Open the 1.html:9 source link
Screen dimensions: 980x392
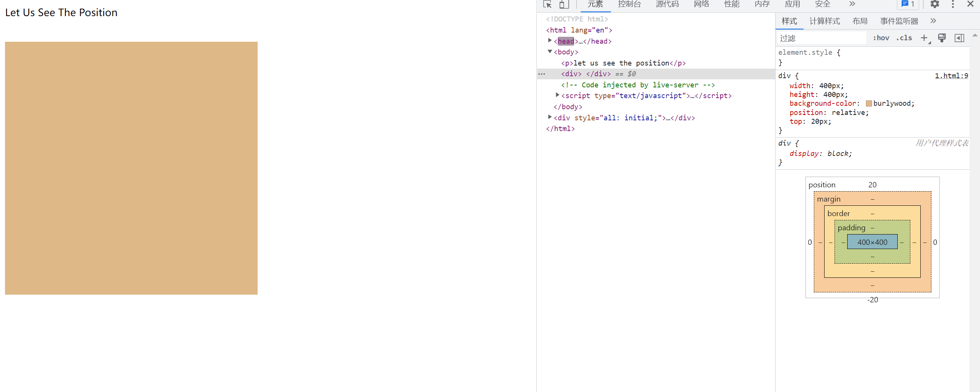951,76
